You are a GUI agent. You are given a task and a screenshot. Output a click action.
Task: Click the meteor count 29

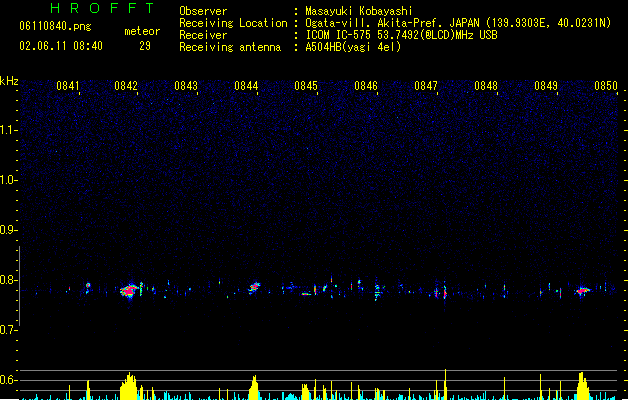point(145,46)
